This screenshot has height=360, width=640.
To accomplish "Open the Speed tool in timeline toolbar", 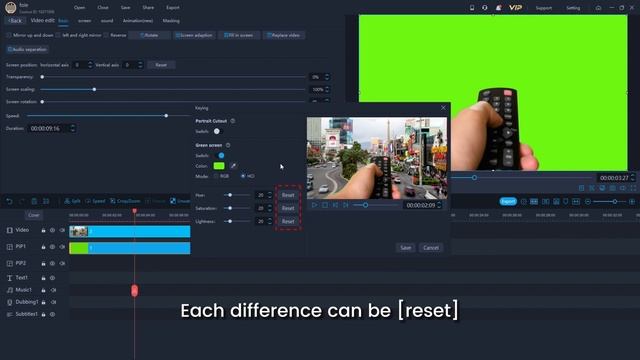I will (x=95, y=201).
